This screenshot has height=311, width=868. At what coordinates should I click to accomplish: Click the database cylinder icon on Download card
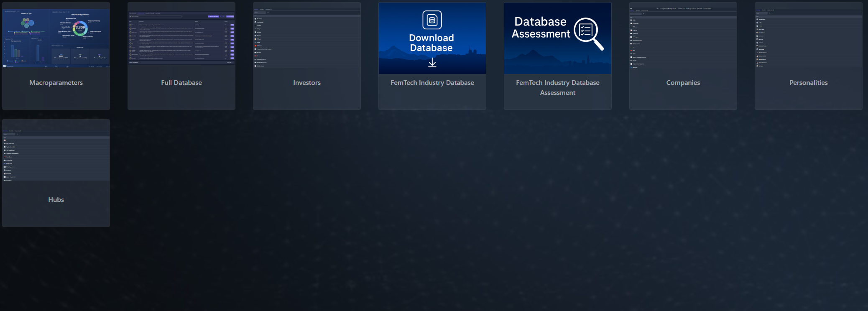432,20
